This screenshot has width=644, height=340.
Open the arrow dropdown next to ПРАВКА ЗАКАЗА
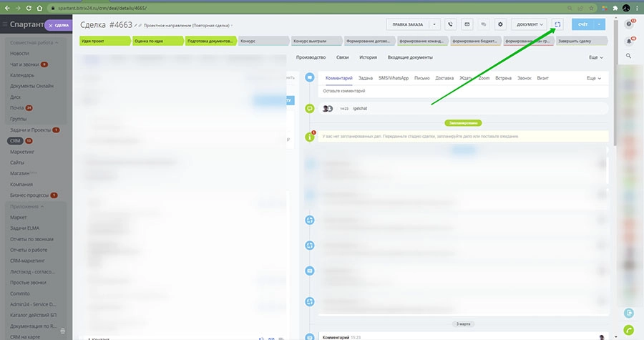(x=434, y=24)
